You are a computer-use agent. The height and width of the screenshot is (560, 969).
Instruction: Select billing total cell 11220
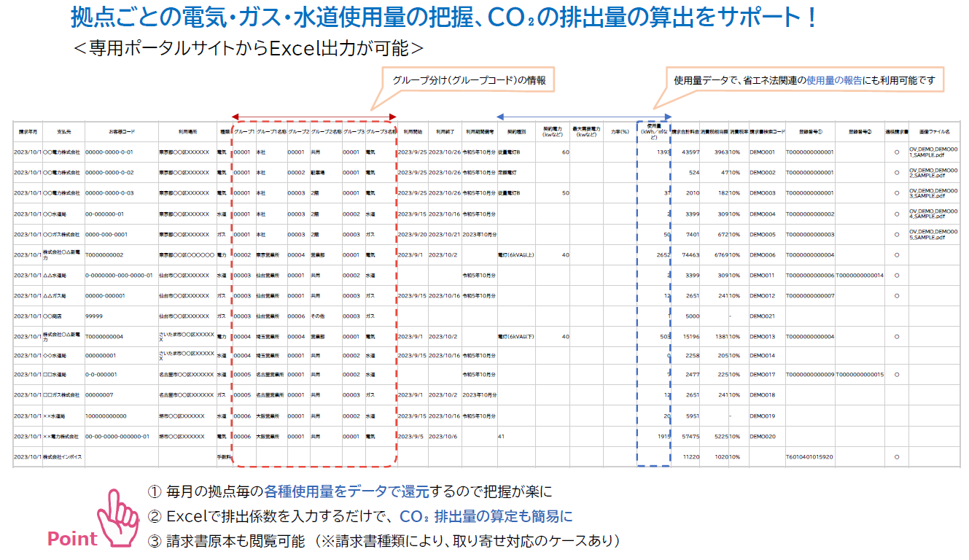[x=691, y=457]
